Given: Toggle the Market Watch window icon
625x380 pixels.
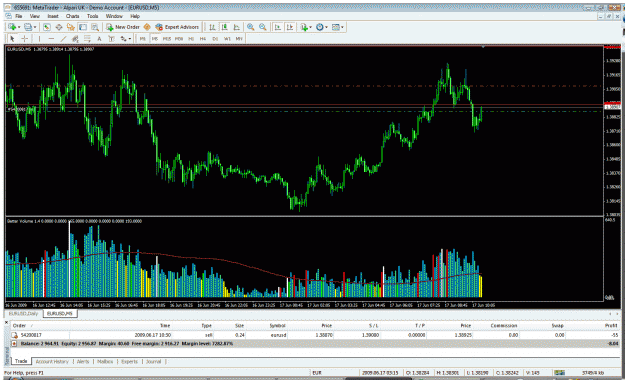Looking at the screenshot, I should (x=47, y=27).
